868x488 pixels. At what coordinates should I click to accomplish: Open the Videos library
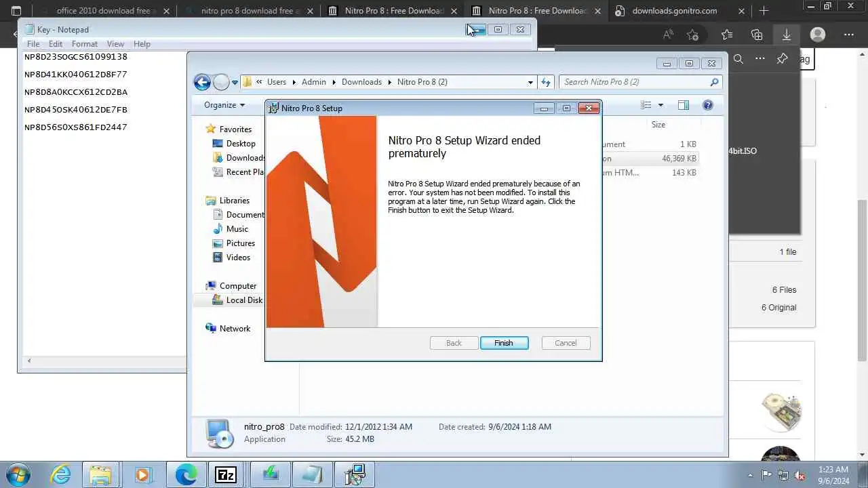pyautogui.click(x=238, y=258)
